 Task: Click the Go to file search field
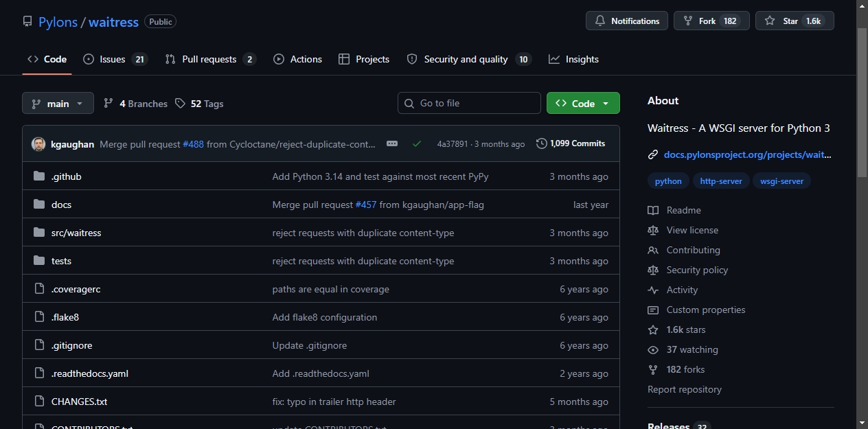469,103
